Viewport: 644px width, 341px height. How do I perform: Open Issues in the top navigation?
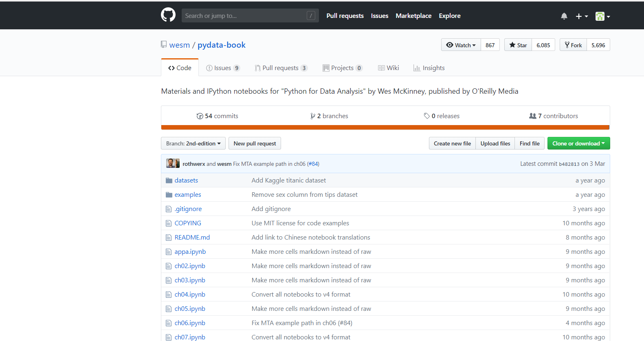coord(380,15)
